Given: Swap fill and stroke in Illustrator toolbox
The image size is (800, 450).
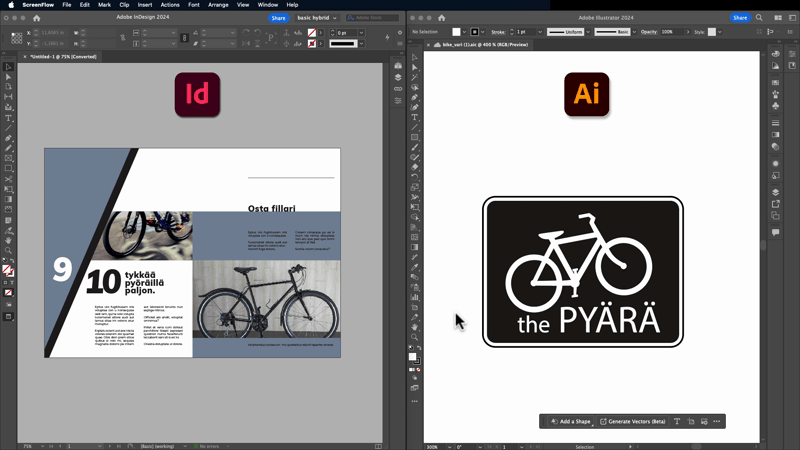Looking at the screenshot, I should tap(419, 348).
